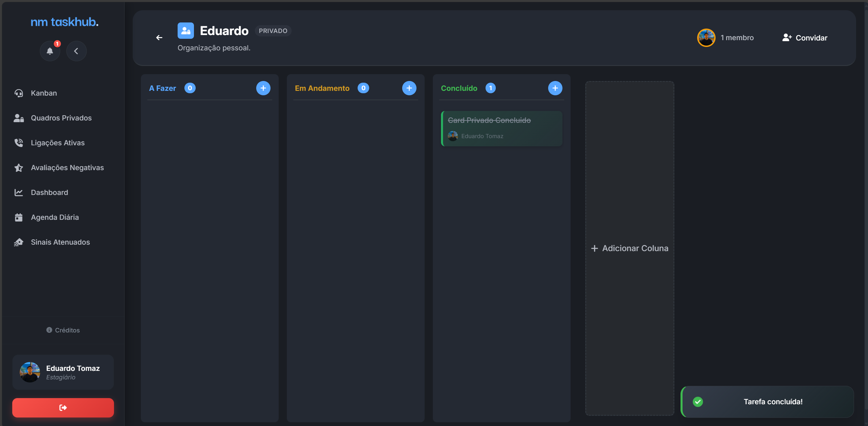Click the red logout button
The width and height of the screenshot is (868, 426).
[x=63, y=408]
